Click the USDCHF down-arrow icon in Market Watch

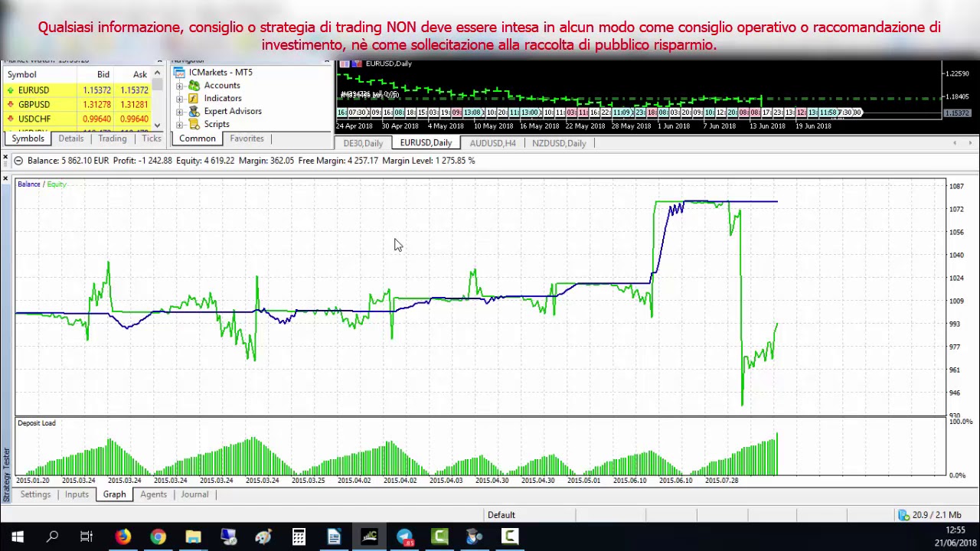pyautogui.click(x=11, y=119)
